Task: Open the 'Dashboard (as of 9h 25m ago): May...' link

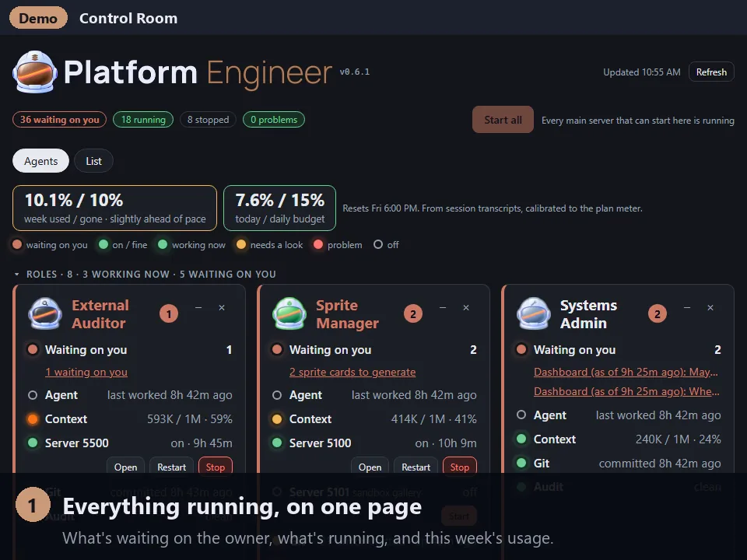Action: (x=626, y=372)
